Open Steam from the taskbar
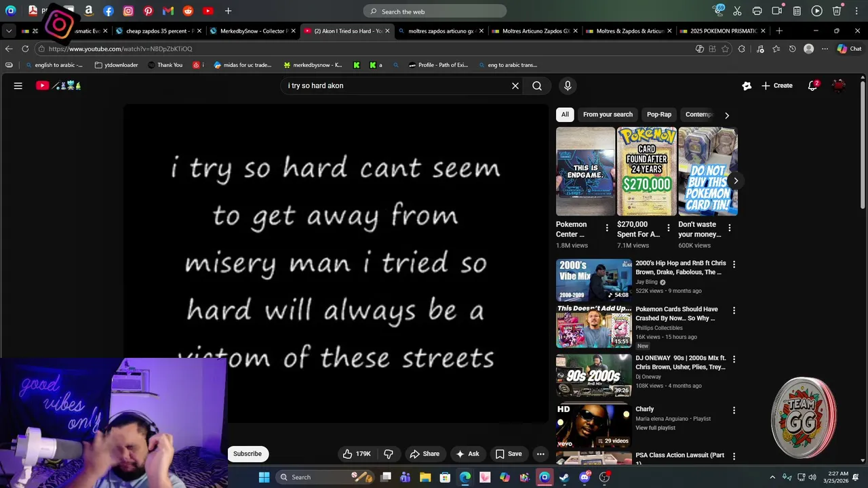This screenshot has width=868, height=488. pos(564,477)
